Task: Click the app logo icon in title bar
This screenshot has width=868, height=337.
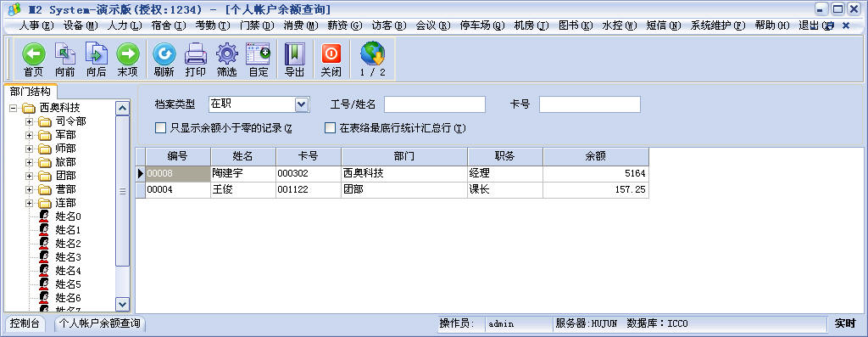Action: point(15,9)
